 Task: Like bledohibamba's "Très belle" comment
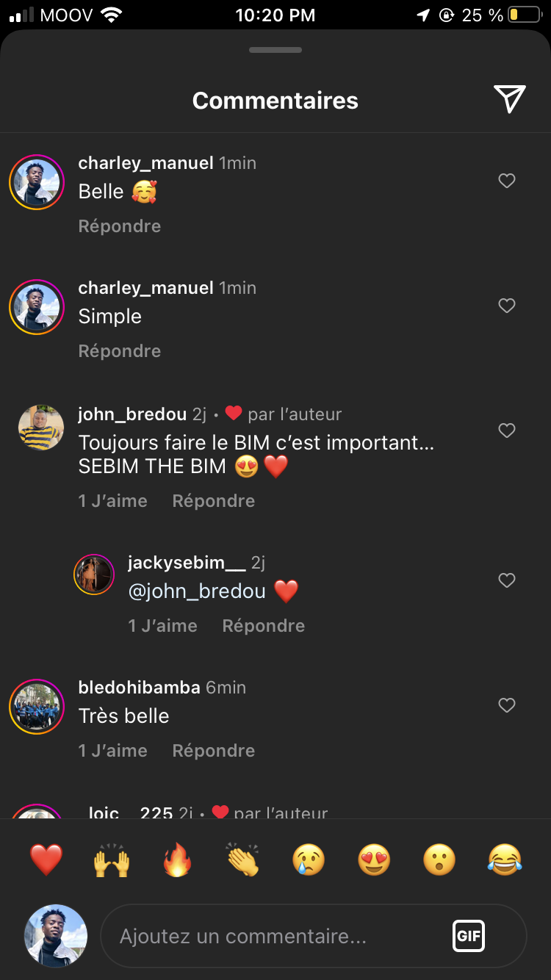[507, 705]
